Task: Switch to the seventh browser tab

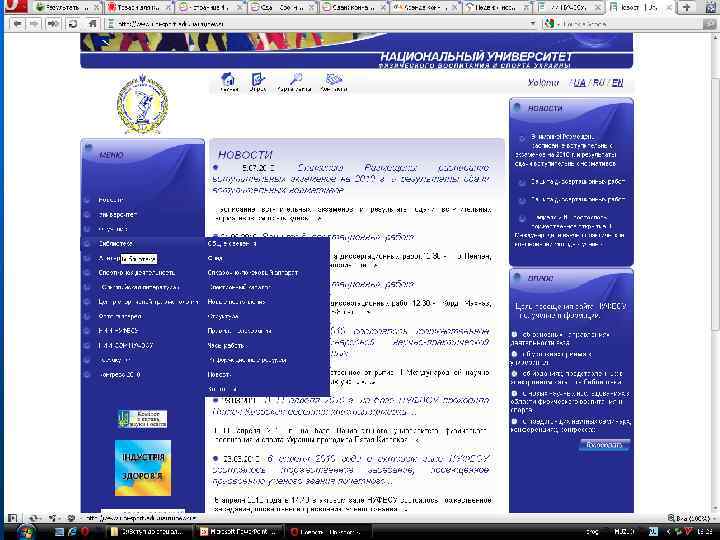Action: (497, 7)
